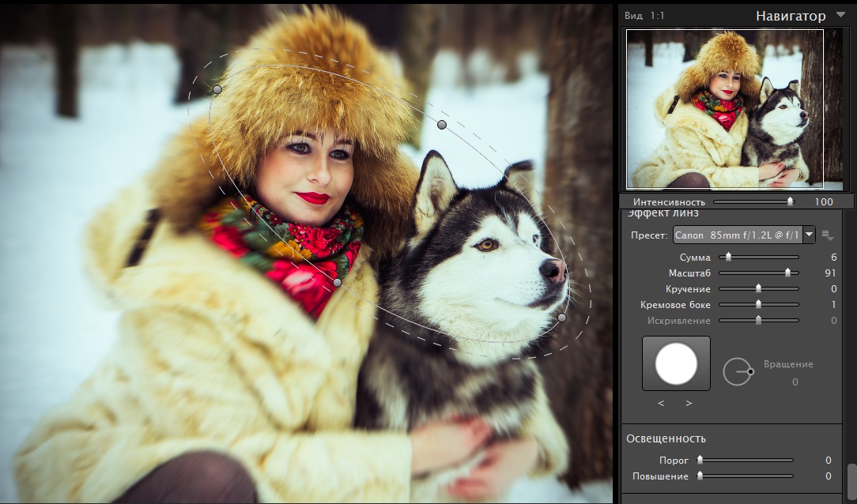Click the Вид 1:1 zoom label
857x504 pixels.
coord(644,16)
